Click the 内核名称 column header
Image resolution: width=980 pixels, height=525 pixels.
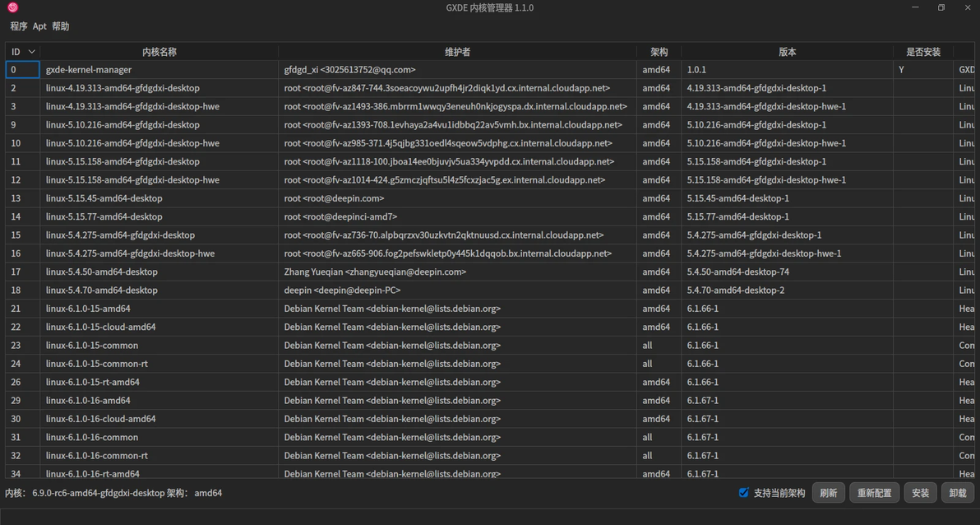159,52
